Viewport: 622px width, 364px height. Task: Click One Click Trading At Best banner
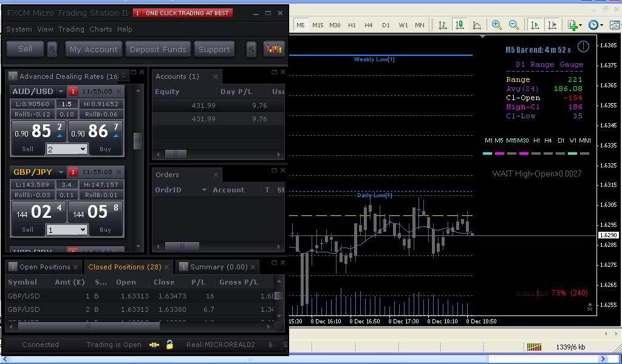click(x=183, y=13)
